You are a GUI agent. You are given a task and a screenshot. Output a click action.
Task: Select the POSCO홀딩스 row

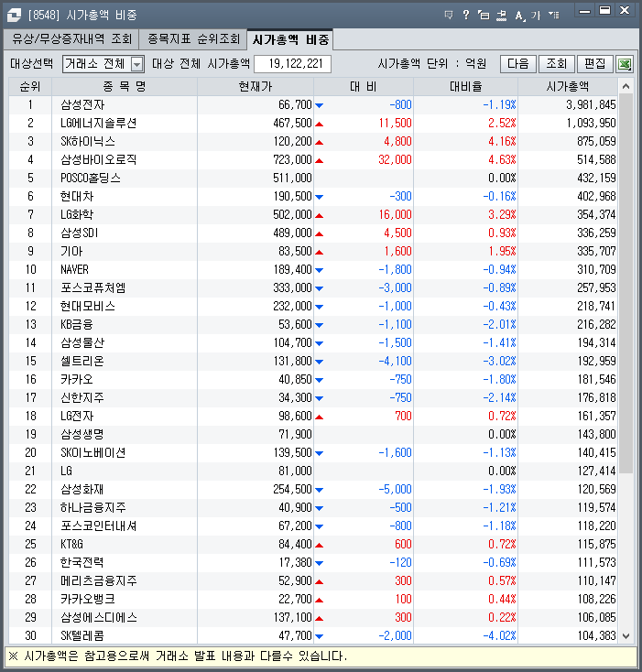click(313, 179)
